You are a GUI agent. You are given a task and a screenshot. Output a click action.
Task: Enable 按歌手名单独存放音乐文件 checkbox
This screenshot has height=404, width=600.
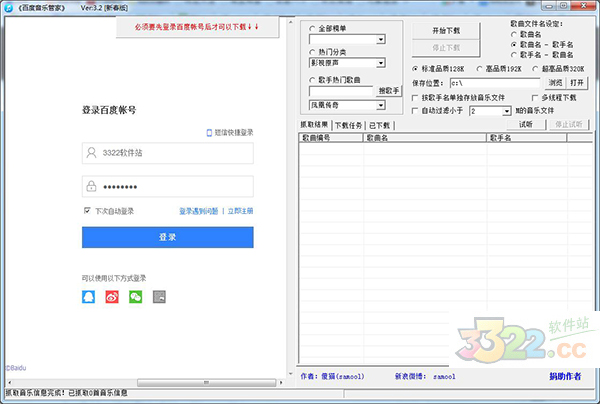415,98
